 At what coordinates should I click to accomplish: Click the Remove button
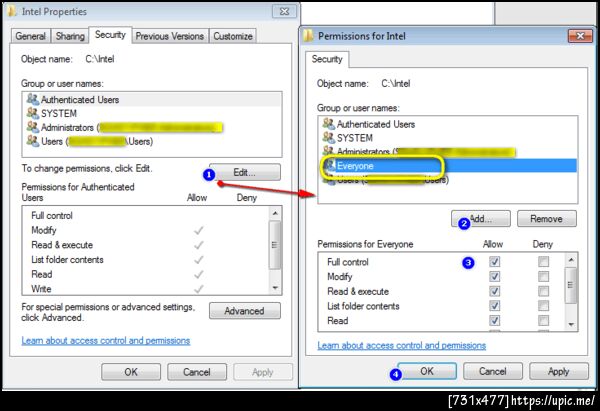[x=546, y=219]
